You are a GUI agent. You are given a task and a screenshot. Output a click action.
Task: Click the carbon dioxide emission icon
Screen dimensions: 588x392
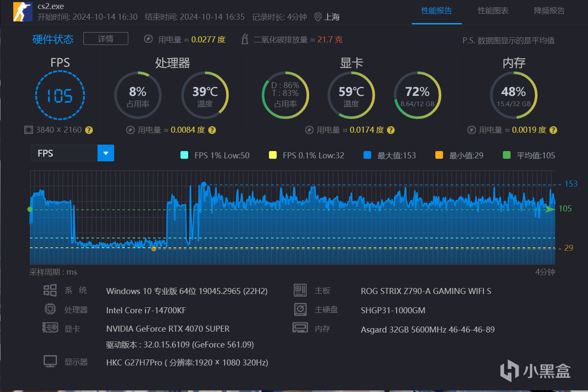245,39
